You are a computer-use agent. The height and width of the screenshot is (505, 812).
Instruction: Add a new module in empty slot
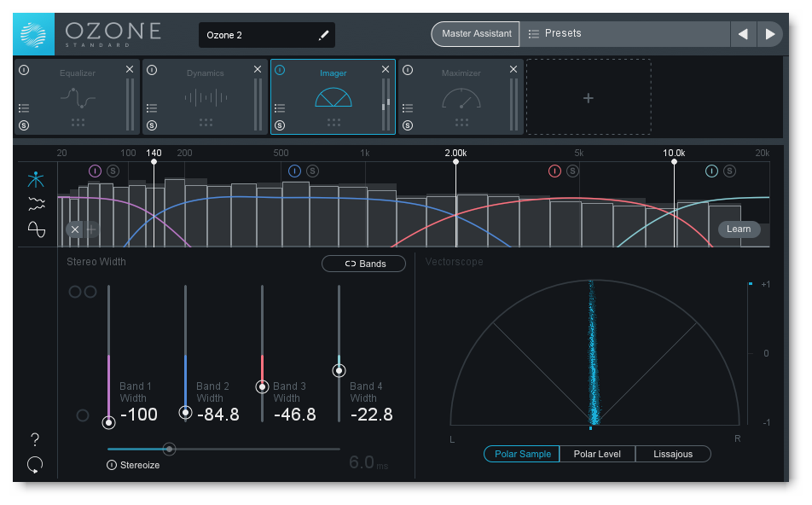(589, 97)
